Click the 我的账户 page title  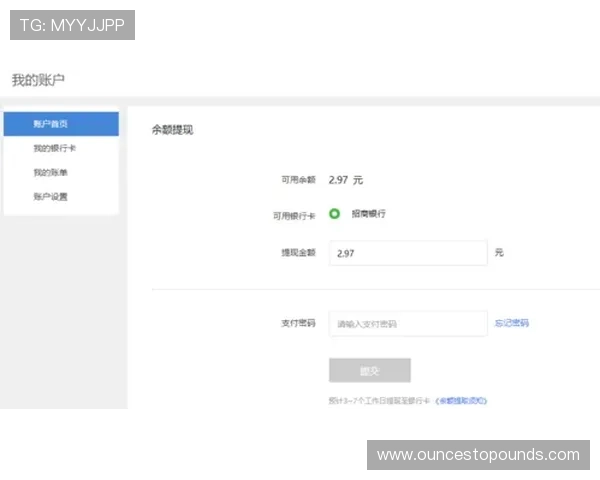(38, 80)
